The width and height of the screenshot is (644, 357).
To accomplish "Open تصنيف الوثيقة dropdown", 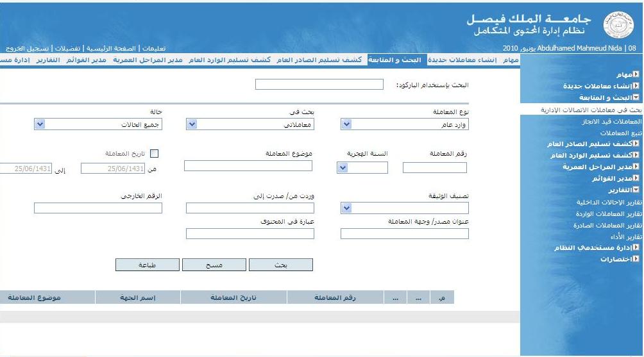I will point(405,208).
